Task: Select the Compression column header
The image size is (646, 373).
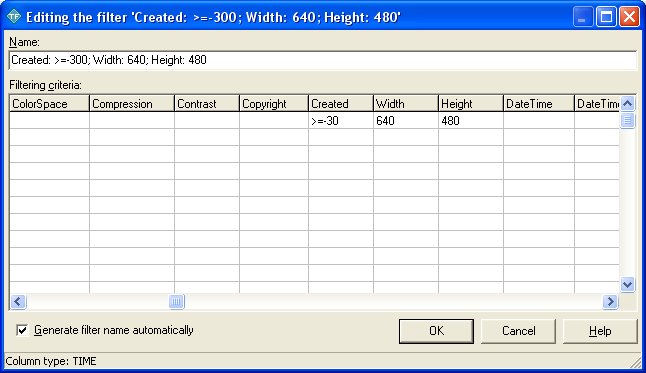Action: (132, 103)
